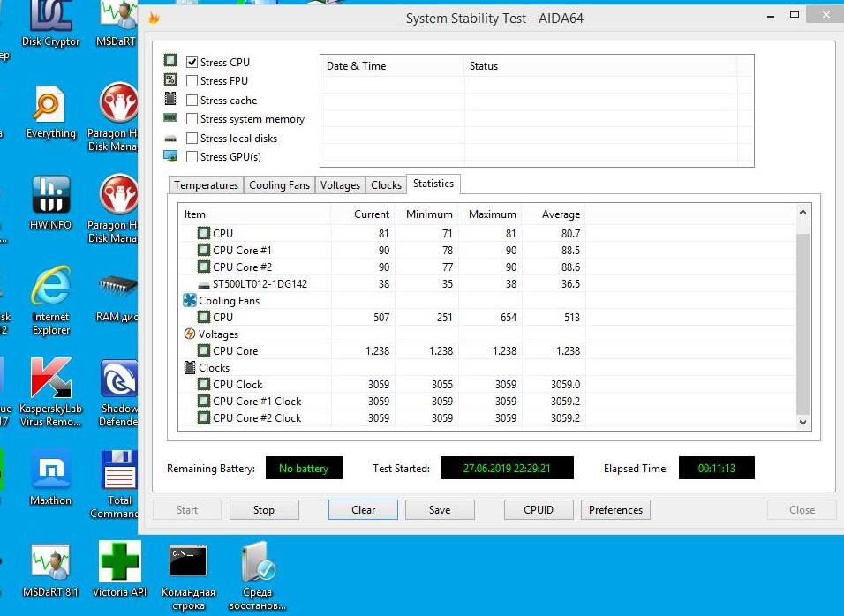This screenshot has height=616, width=844.
Task: Open the CPUID panel
Action: tap(539, 509)
